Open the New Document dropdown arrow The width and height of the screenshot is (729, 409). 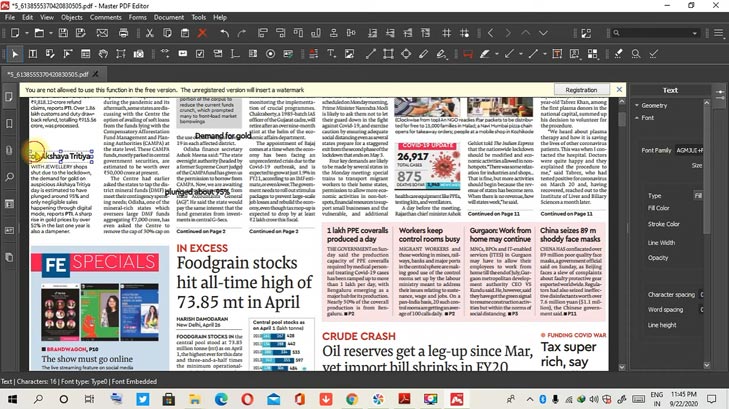coord(27,33)
